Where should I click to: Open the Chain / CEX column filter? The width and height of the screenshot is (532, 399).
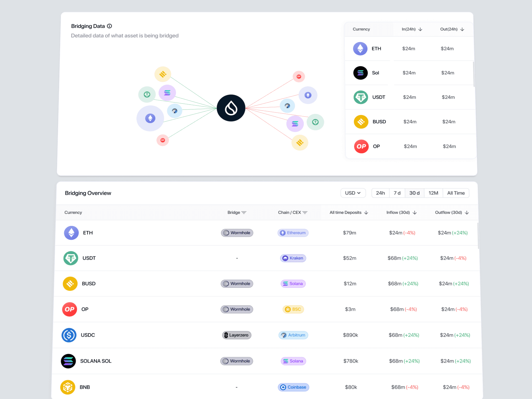305,213
